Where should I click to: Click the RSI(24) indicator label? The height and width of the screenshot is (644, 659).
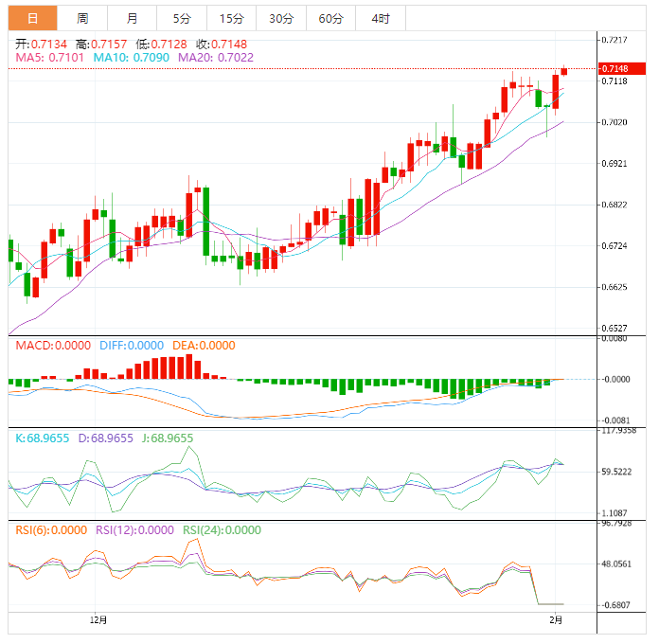point(222,530)
